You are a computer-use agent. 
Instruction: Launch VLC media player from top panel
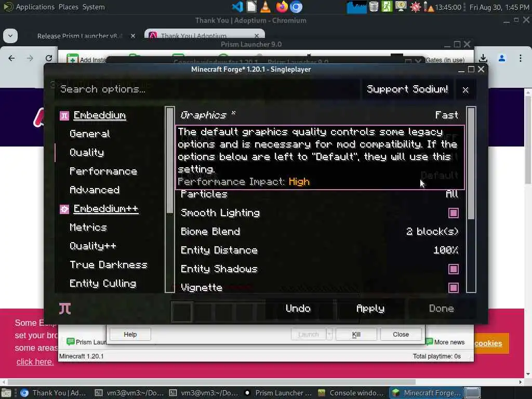tap(265, 7)
